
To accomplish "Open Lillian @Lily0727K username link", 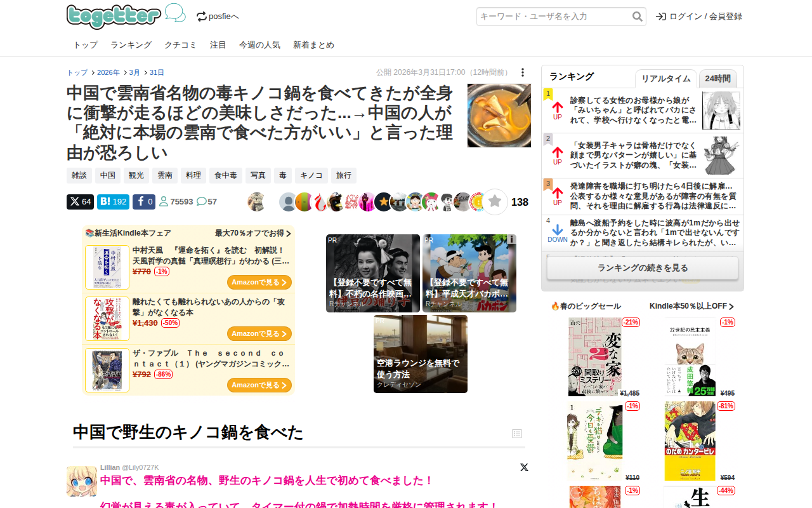I will (129, 467).
